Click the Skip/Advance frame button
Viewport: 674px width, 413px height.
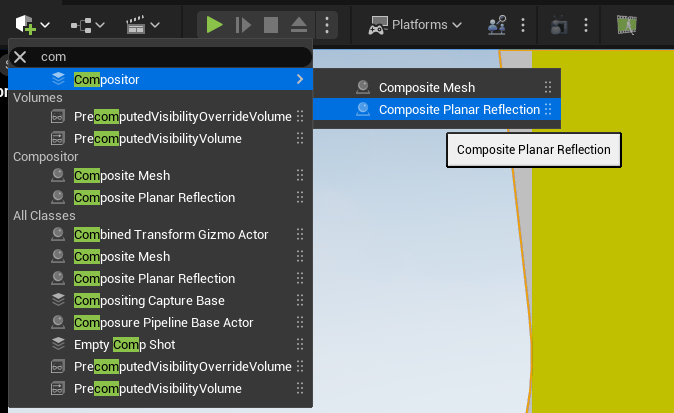[243, 24]
